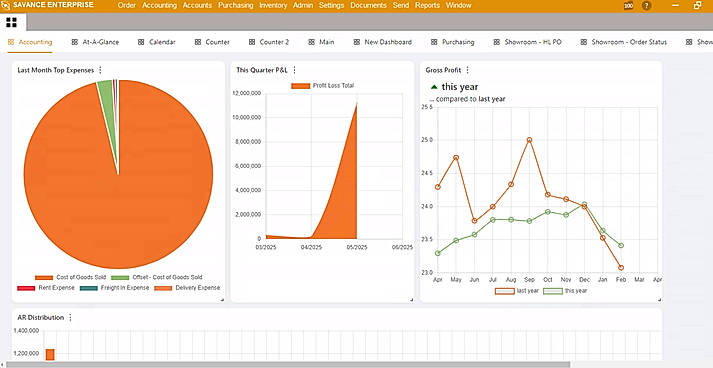713x368 pixels.
Task: Click the help question mark icon
Action: tap(646, 6)
